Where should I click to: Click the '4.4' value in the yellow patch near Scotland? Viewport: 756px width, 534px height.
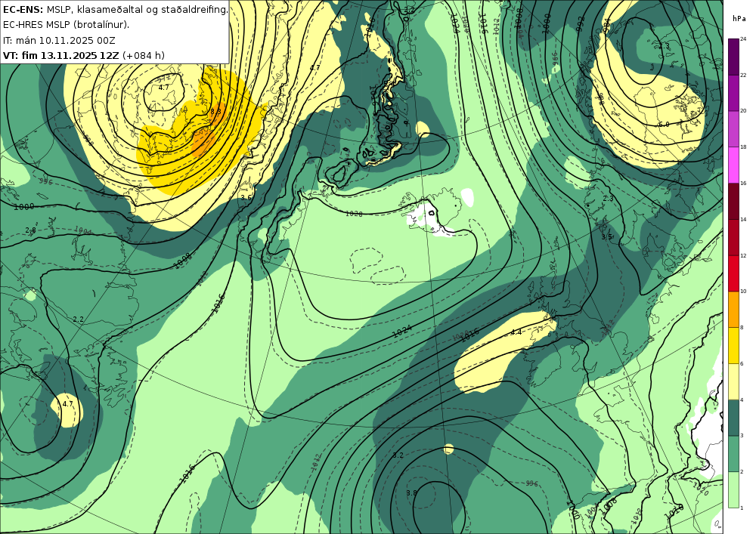[516, 332]
